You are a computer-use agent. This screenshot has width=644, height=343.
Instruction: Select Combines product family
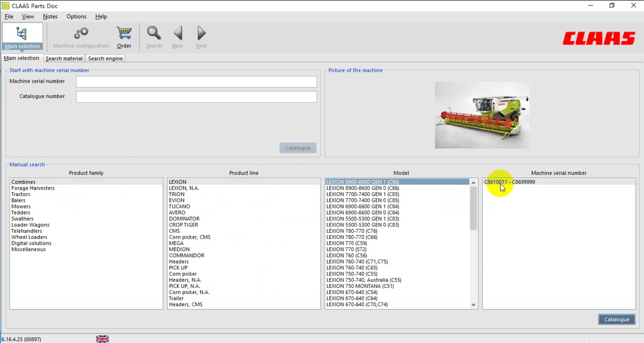pyautogui.click(x=86, y=182)
